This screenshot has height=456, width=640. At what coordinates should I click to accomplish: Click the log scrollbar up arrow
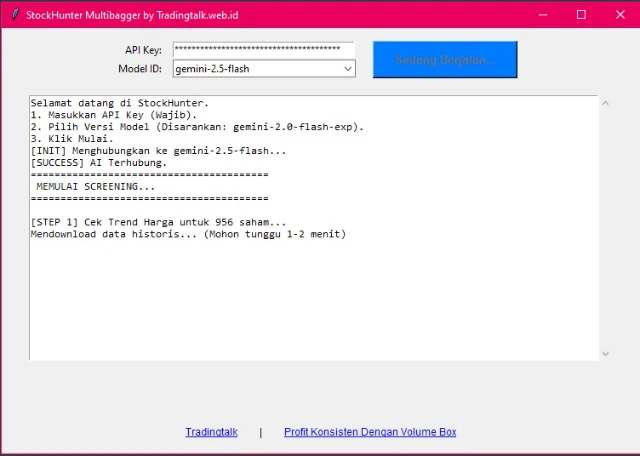click(x=605, y=103)
